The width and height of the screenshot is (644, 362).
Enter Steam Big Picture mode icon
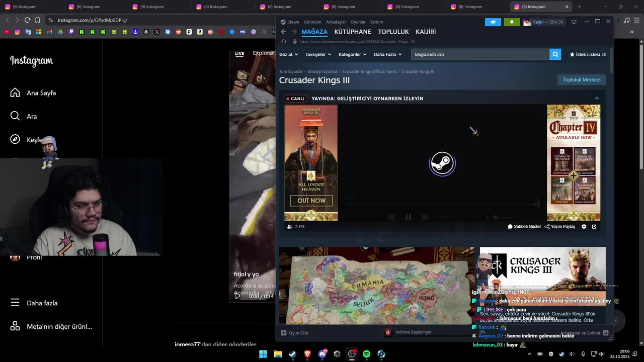click(x=574, y=22)
